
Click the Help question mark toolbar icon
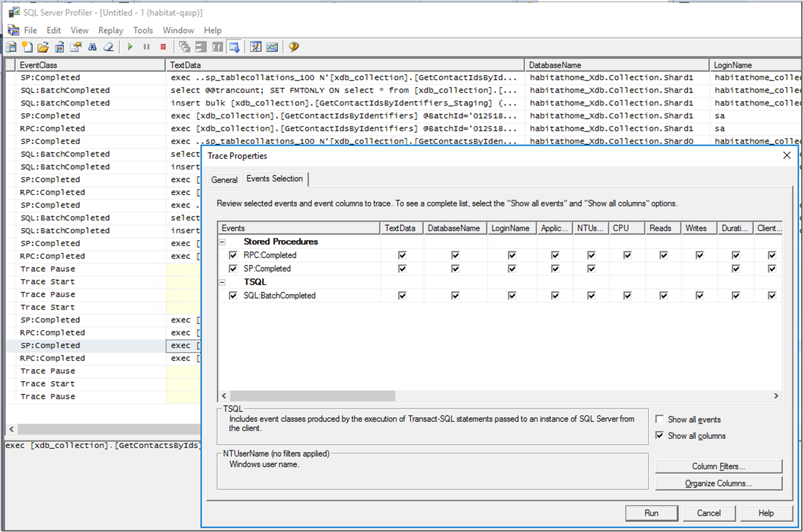pos(294,47)
